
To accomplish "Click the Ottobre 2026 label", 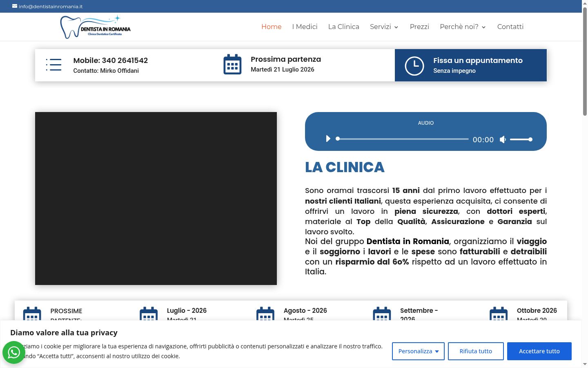I will pos(537,311).
